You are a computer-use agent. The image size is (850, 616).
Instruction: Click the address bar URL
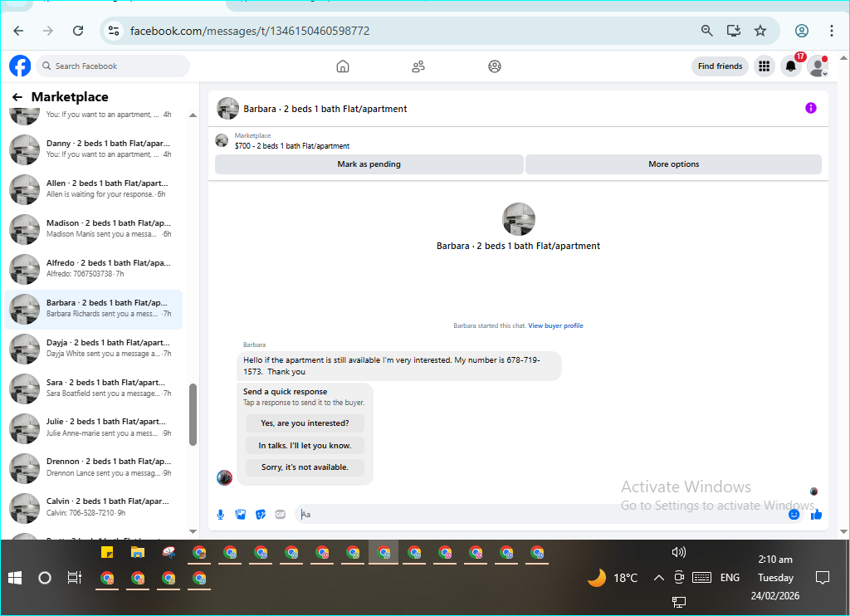(x=249, y=31)
